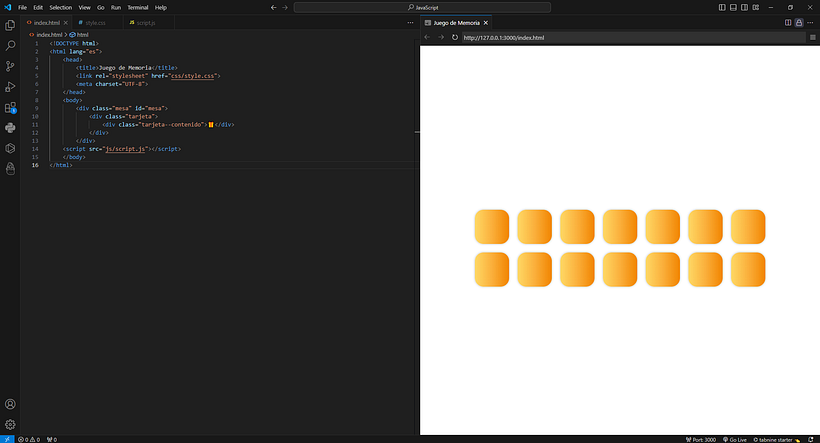Click tabnine starter status item
Screen dimensions: 820x443
coord(776,439)
